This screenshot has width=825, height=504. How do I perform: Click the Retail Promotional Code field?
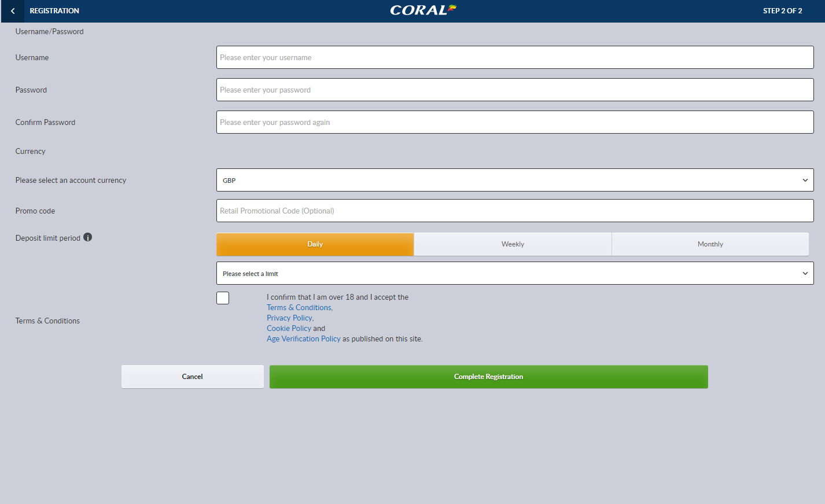click(x=514, y=211)
